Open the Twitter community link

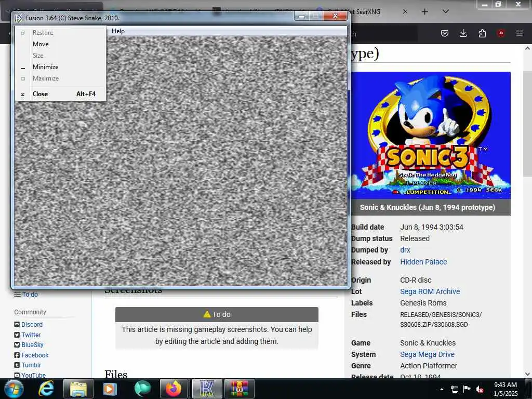click(31, 335)
